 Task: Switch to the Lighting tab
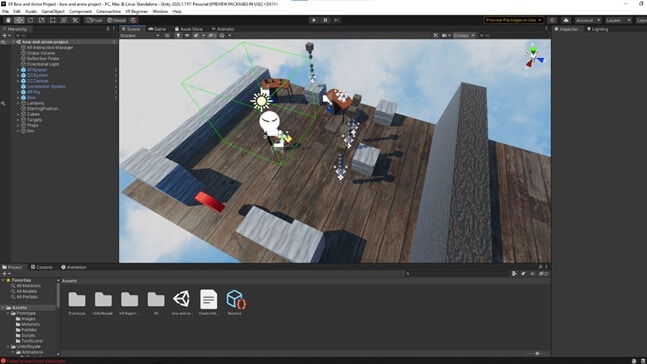tap(597, 29)
